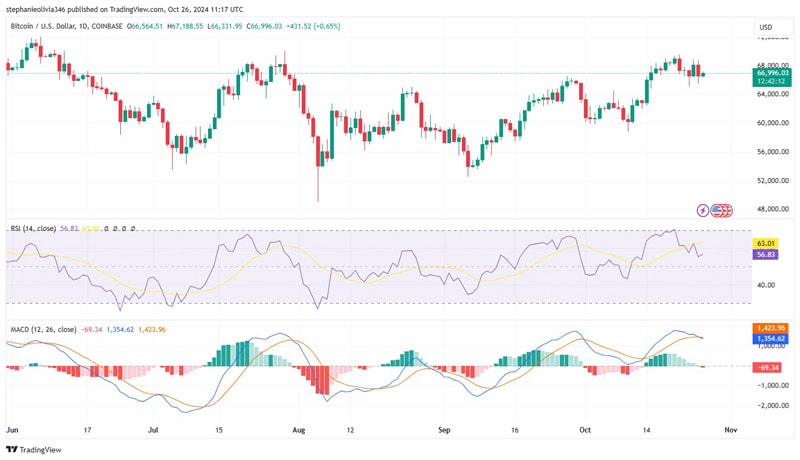Click the purple 56.83 label on RSI scale
The image size is (800, 460).
click(x=766, y=254)
